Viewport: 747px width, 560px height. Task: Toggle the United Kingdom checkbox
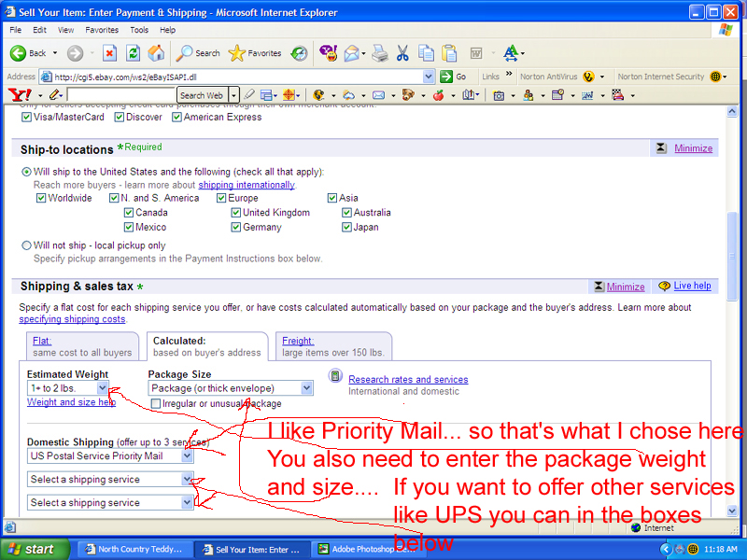236,213
